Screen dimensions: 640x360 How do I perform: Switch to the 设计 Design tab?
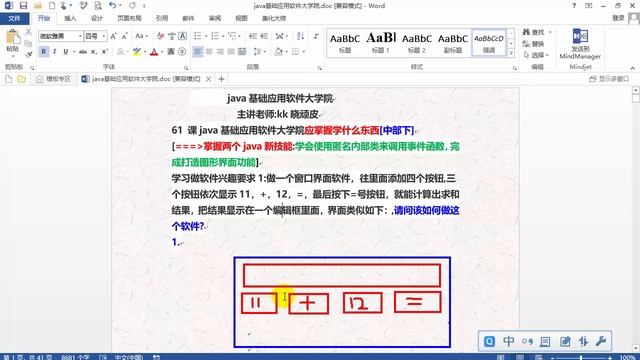[97, 18]
